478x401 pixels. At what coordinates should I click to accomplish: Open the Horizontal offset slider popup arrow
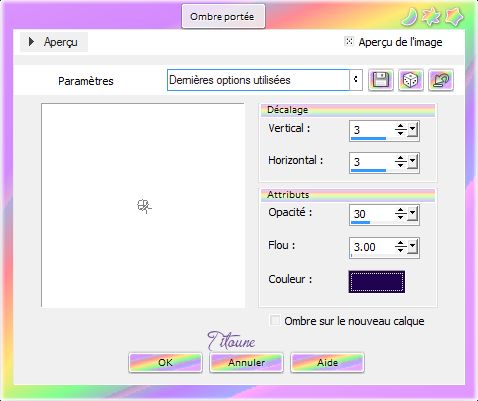[x=412, y=162]
